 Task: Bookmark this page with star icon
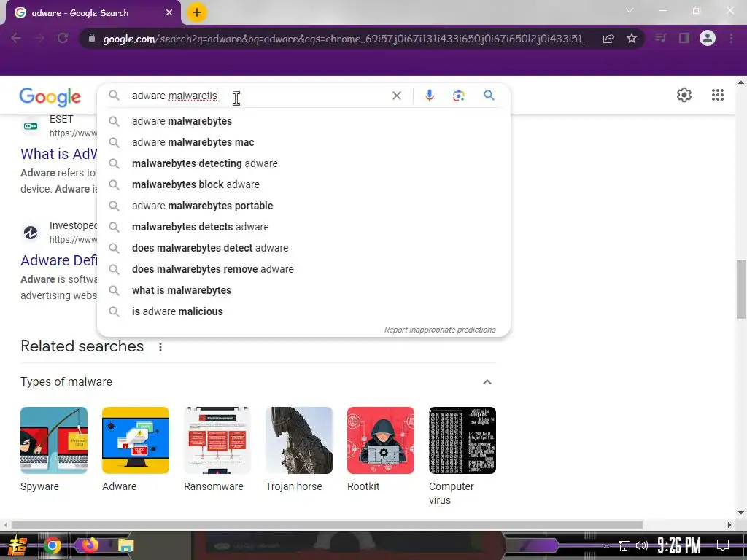coord(631,38)
